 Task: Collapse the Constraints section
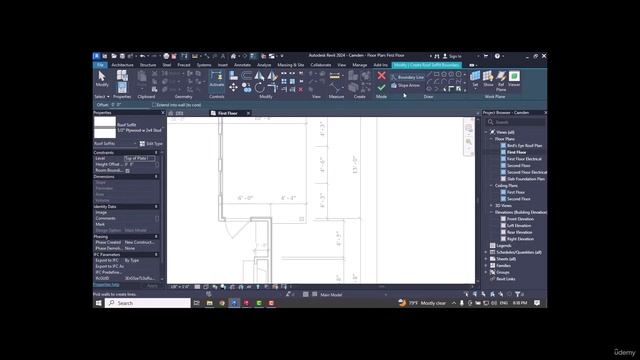click(156, 153)
